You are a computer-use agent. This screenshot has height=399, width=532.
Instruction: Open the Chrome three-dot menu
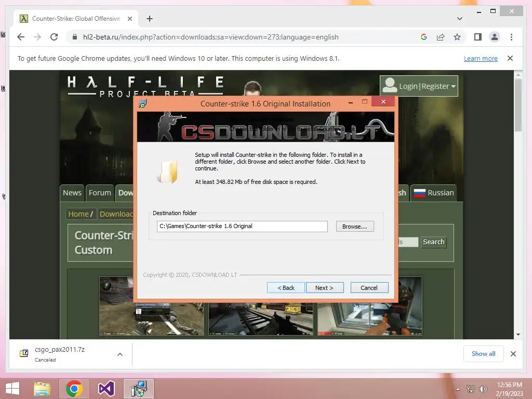point(511,37)
